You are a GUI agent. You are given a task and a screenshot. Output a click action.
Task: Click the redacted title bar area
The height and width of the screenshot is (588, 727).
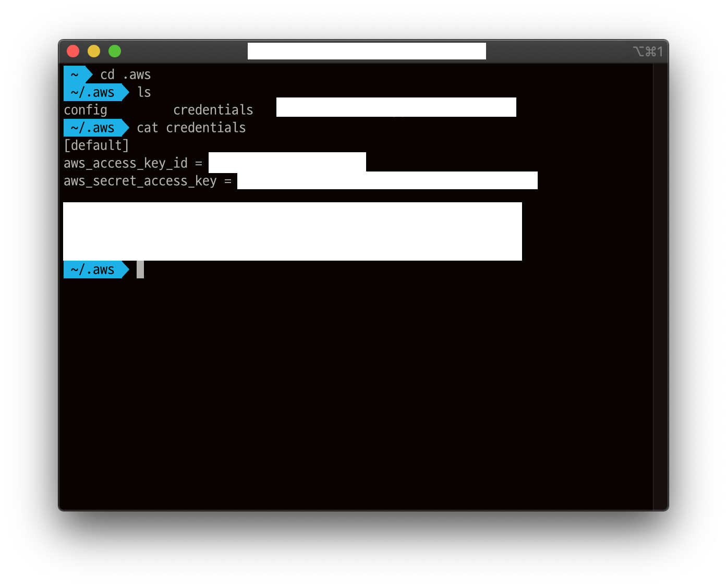[366, 51]
